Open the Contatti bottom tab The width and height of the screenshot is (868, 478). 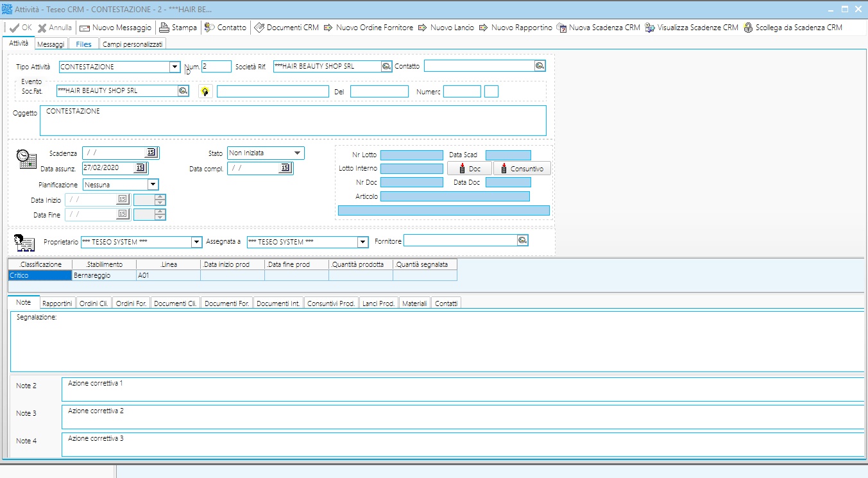[x=447, y=303]
